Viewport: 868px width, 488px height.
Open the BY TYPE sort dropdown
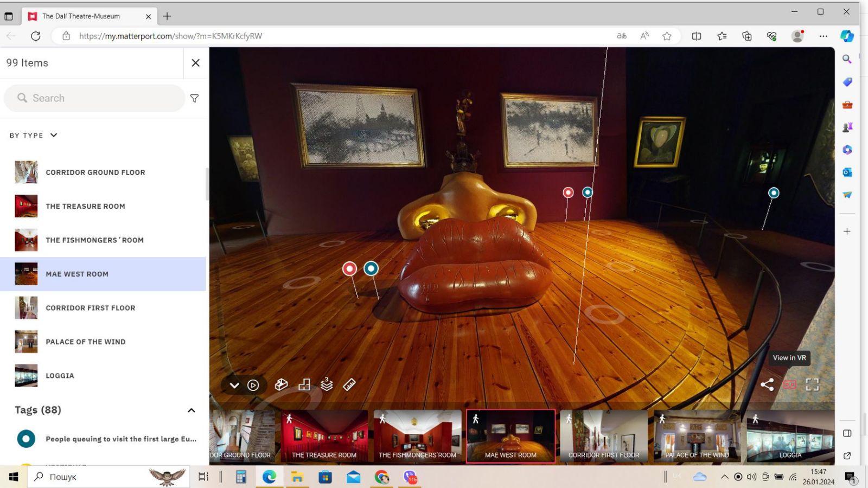(x=34, y=136)
